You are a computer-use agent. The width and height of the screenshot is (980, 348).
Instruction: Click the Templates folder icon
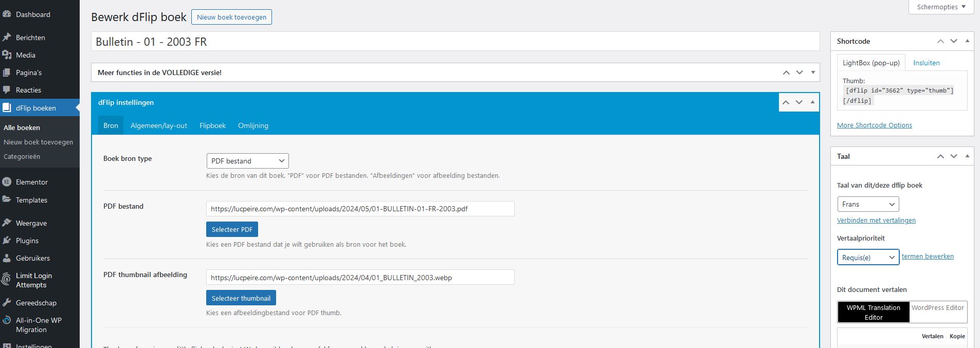pos(7,200)
